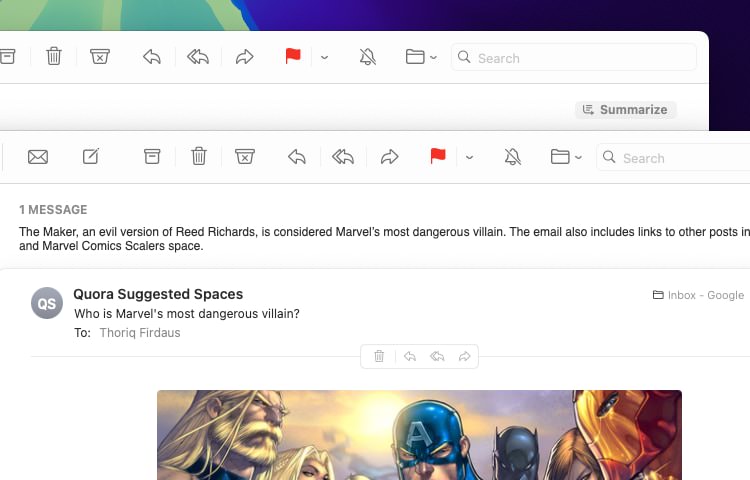Click Inbox - Google mailbox label
The height and width of the screenshot is (480, 750).
pos(698,295)
